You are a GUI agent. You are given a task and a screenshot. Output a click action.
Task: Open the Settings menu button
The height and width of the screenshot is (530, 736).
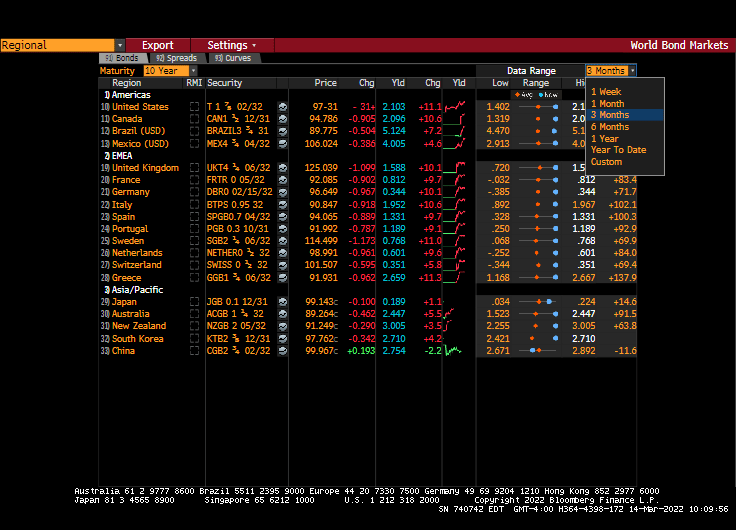coord(231,45)
